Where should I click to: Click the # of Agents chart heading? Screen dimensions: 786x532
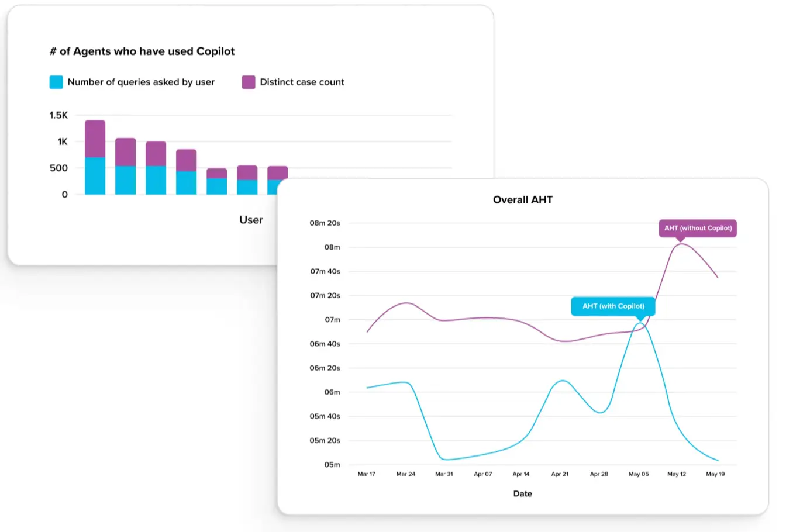(142, 51)
